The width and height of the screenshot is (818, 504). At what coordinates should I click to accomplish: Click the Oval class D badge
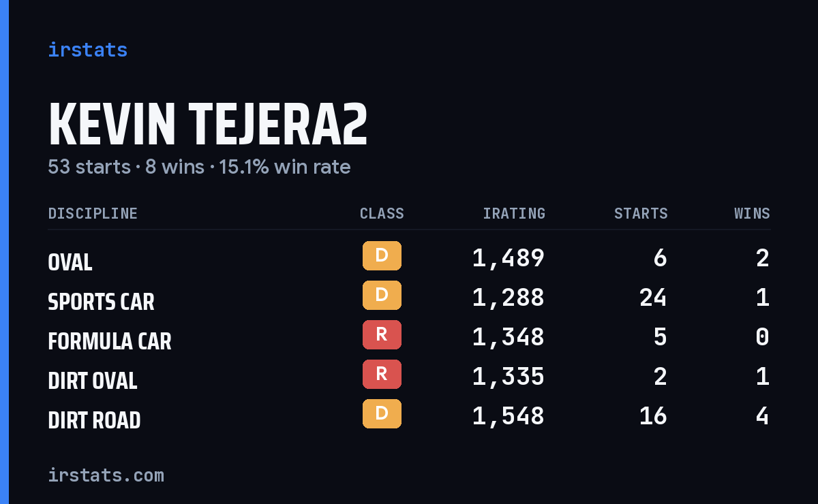click(x=382, y=256)
